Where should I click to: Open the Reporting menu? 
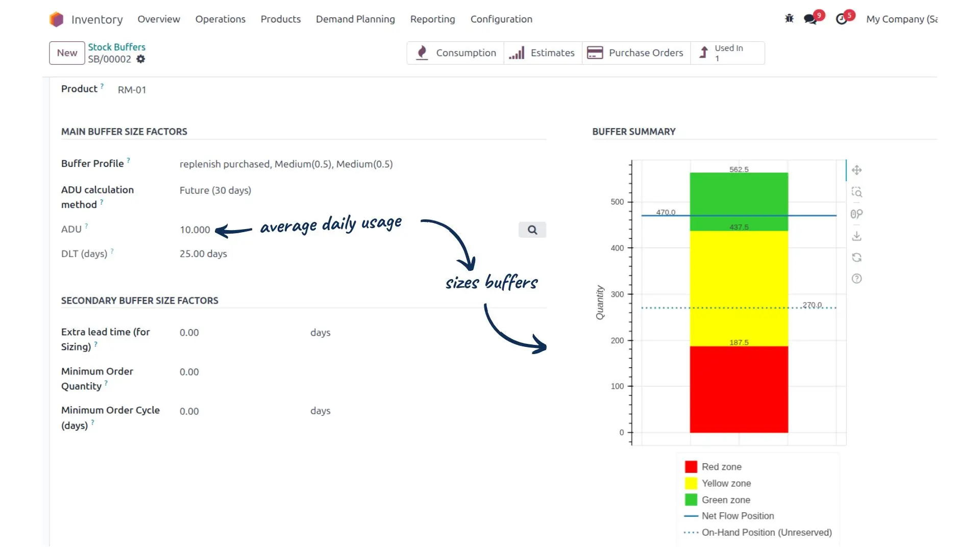point(432,19)
